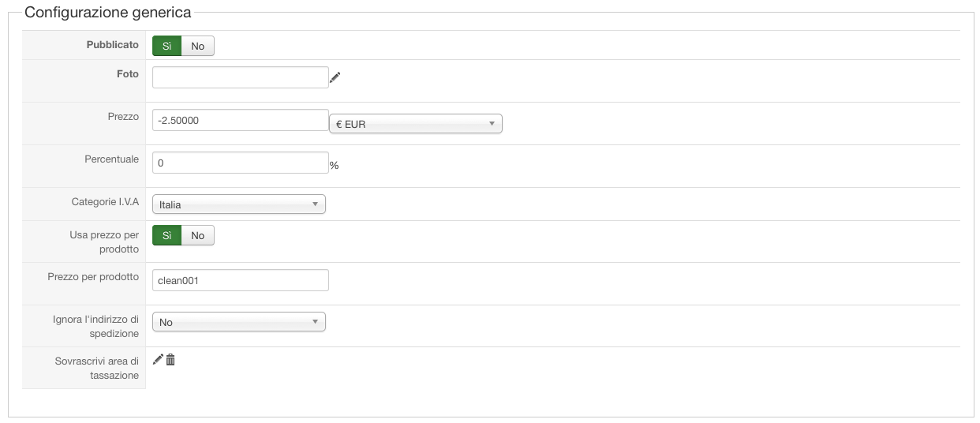The height and width of the screenshot is (423, 980).
Task: Click the Percentuale label
Action: [x=111, y=159]
